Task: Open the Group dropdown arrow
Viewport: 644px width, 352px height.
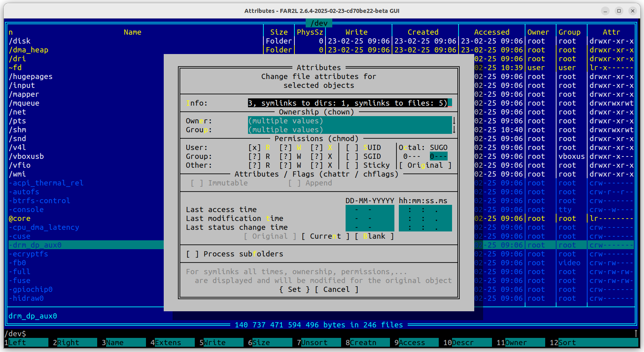Action: pyautogui.click(x=454, y=130)
